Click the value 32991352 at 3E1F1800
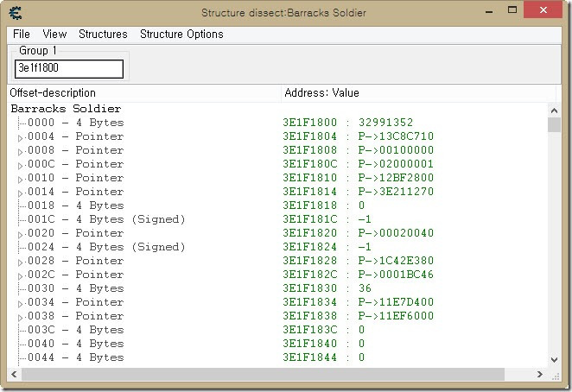Screen dimensions: 572x392 (x=385, y=123)
